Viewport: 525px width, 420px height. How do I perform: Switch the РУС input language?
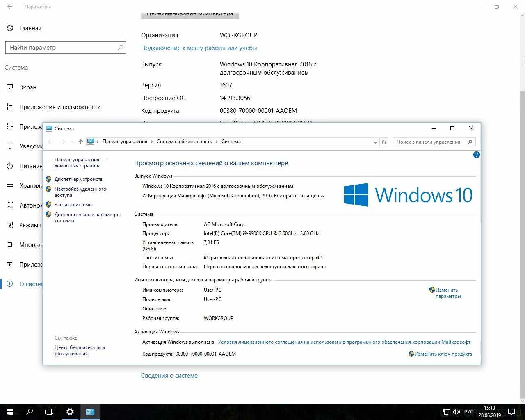click(469, 412)
